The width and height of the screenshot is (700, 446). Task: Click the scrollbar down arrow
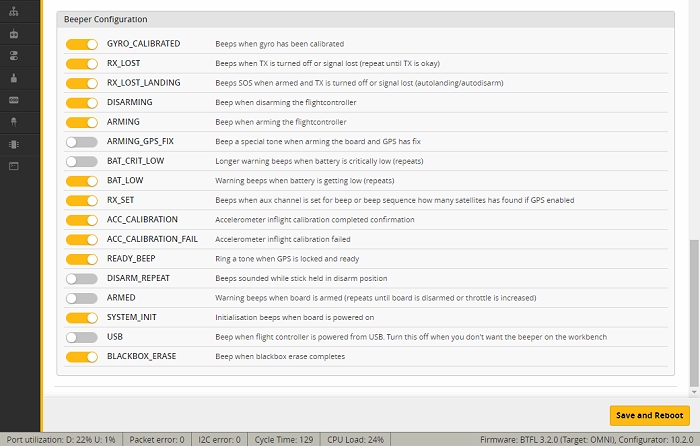pos(694,392)
